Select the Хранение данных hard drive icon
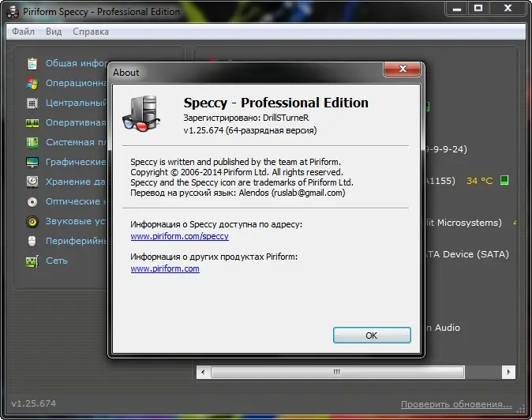Screen dimensions: 532x420 pos(32,182)
